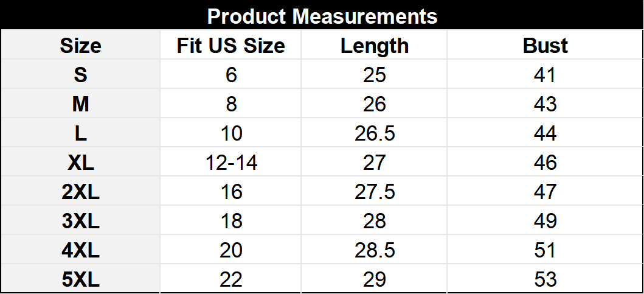Select the 3XL size row label

tap(80, 221)
